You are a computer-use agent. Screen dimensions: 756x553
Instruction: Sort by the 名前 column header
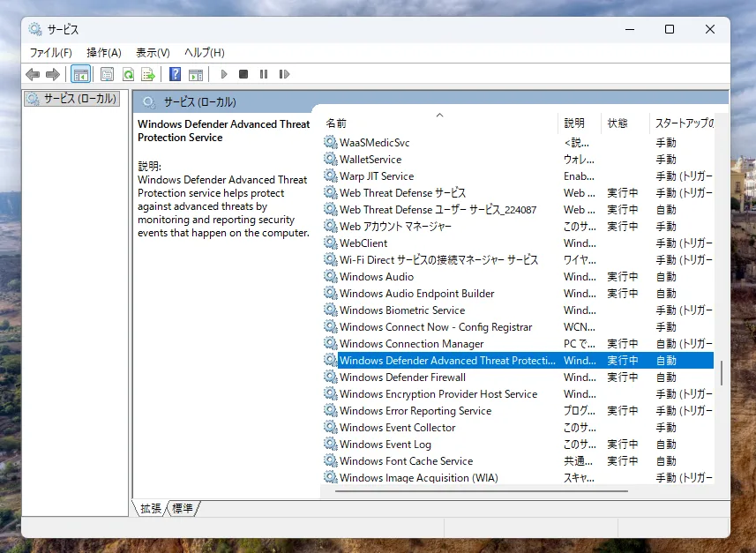pos(439,123)
